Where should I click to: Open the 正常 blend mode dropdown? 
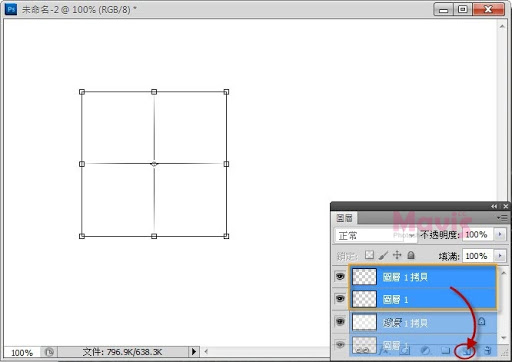coord(375,236)
